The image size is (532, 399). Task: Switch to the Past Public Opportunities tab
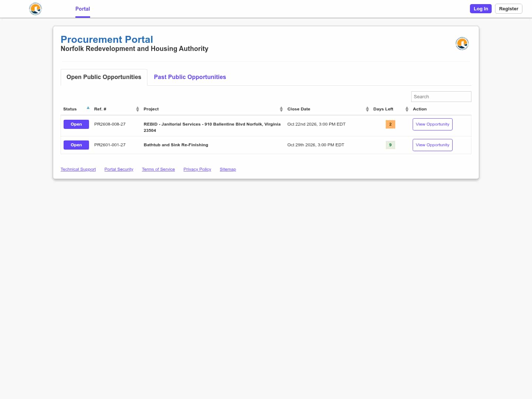coord(190,77)
